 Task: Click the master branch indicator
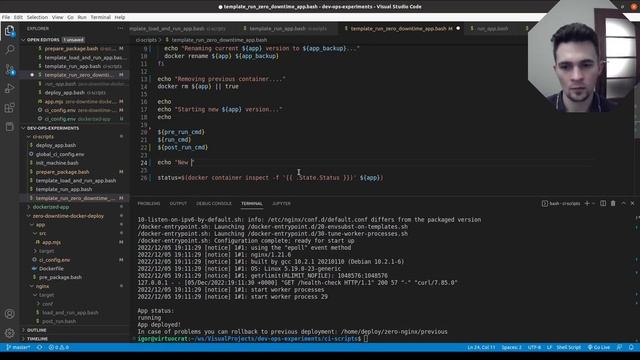click(x=18, y=347)
